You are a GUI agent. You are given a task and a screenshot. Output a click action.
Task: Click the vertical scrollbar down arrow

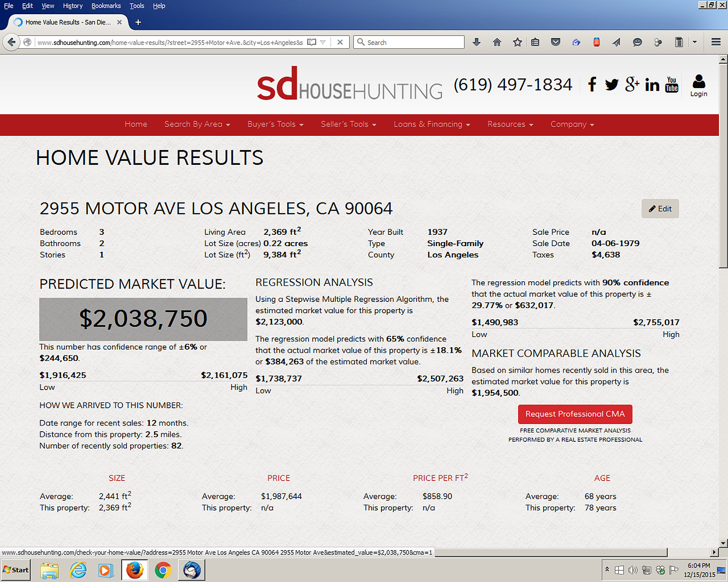723,543
